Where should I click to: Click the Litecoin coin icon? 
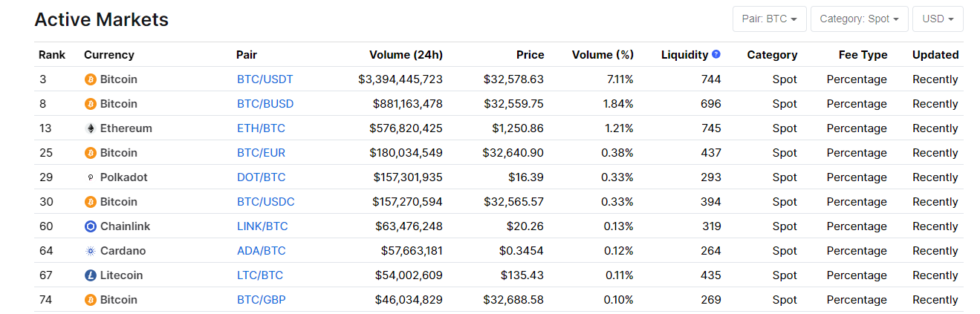pyautogui.click(x=91, y=275)
